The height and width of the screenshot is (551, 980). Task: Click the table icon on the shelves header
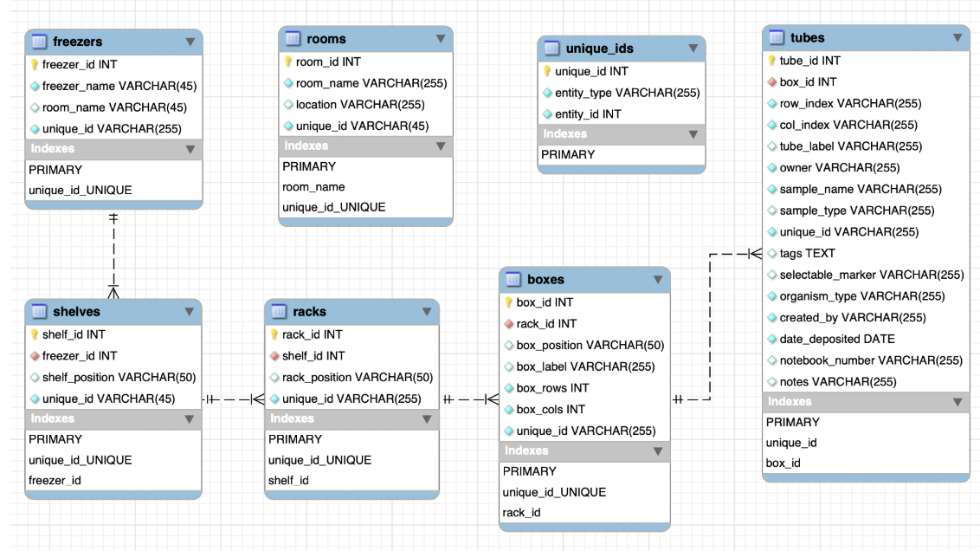coord(38,312)
